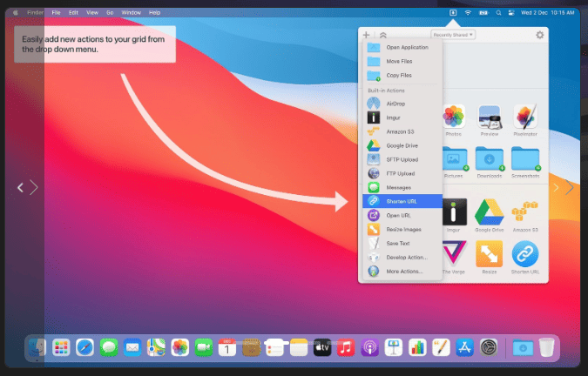Choose More Actions... menu entry
Viewport: 588px width, 376px height.
(402, 272)
